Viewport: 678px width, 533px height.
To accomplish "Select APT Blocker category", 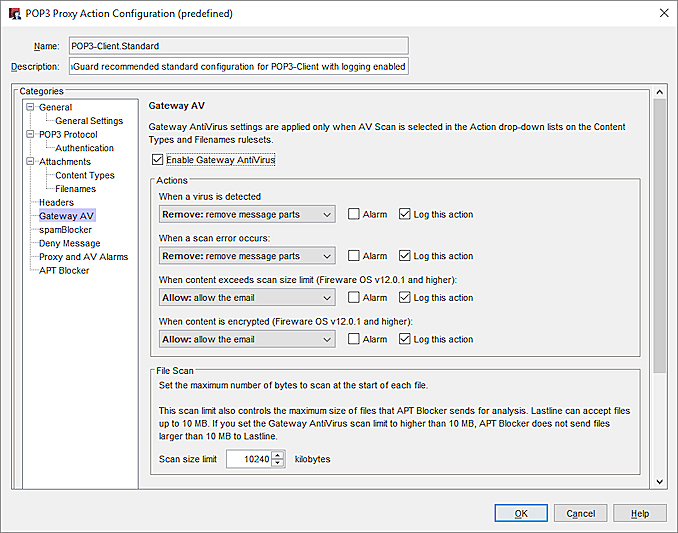I will pyautogui.click(x=64, y=270).
